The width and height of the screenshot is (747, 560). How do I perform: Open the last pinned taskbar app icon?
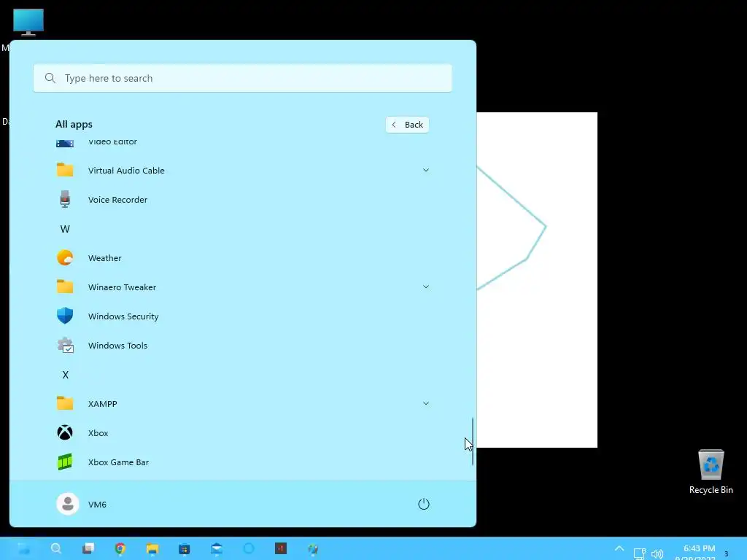click(x=312, y=548)
